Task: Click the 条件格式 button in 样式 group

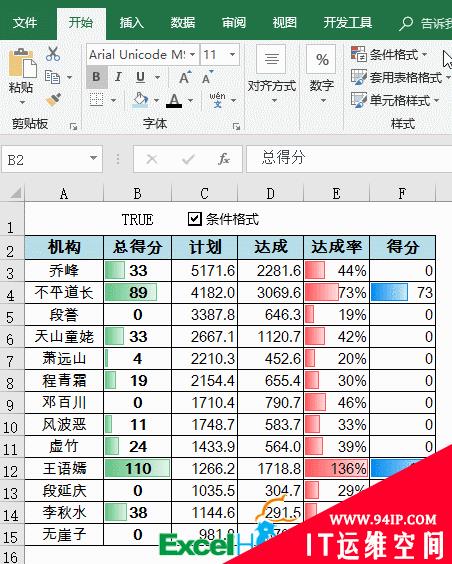Action: [x=389, y=55]
